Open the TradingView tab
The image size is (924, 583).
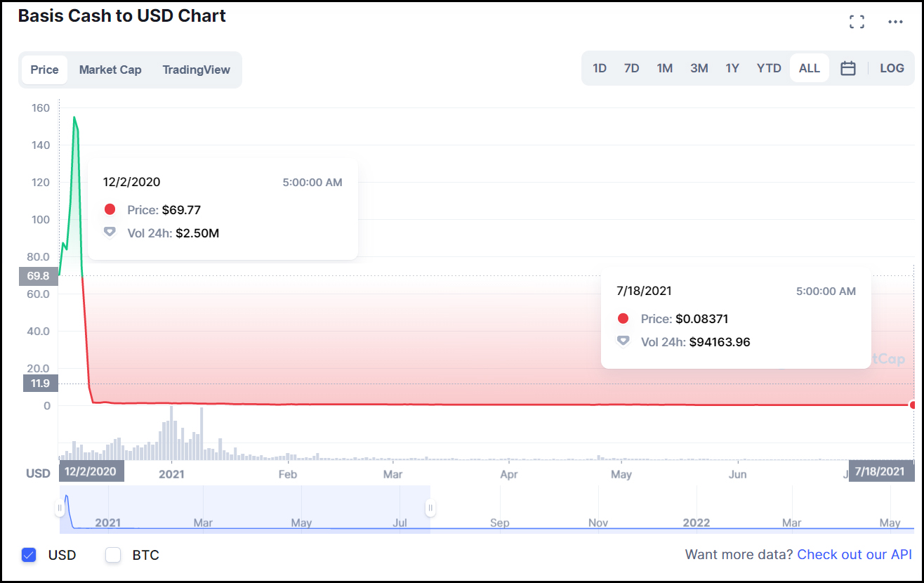tap(197, 70)
